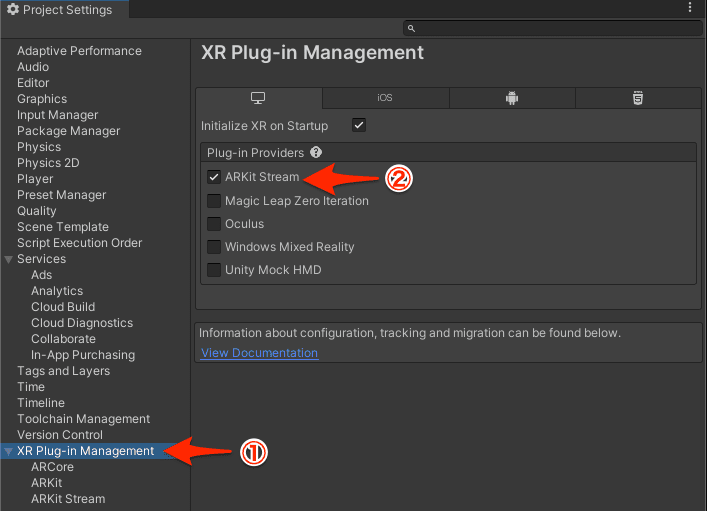Select Cloud Build service

tap(63, 307)
